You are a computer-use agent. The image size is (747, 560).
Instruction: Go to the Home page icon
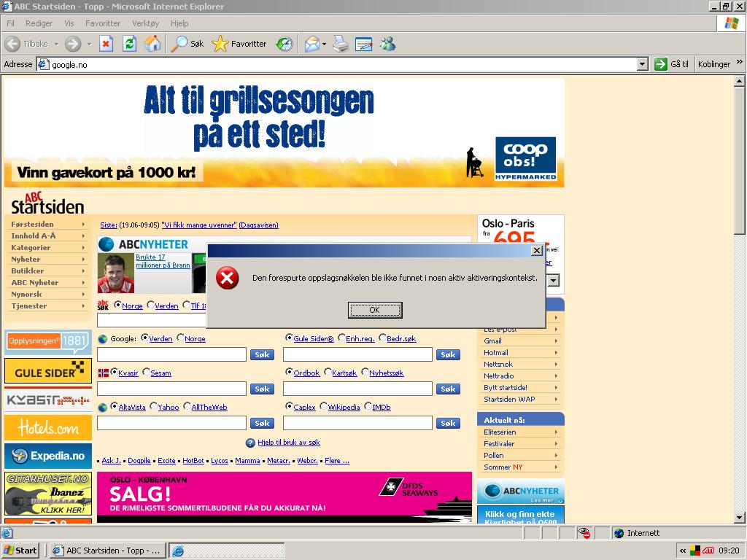tap(152, 44)
